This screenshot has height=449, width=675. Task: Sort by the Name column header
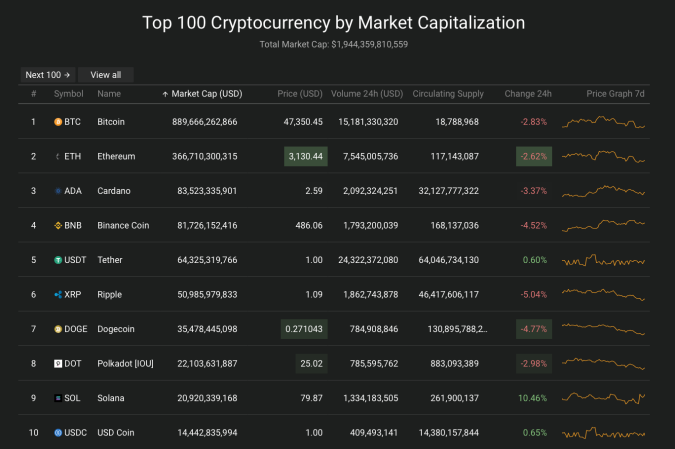point(109,94)
